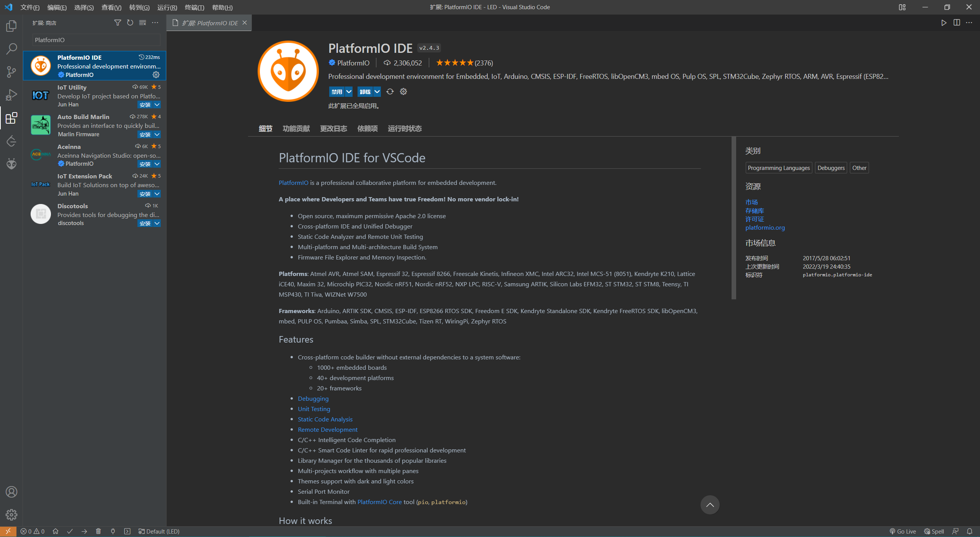Switch to 更改日志 tab
Image resolution: width=980 pixels, height=537 pixels.
click(333, 129)
